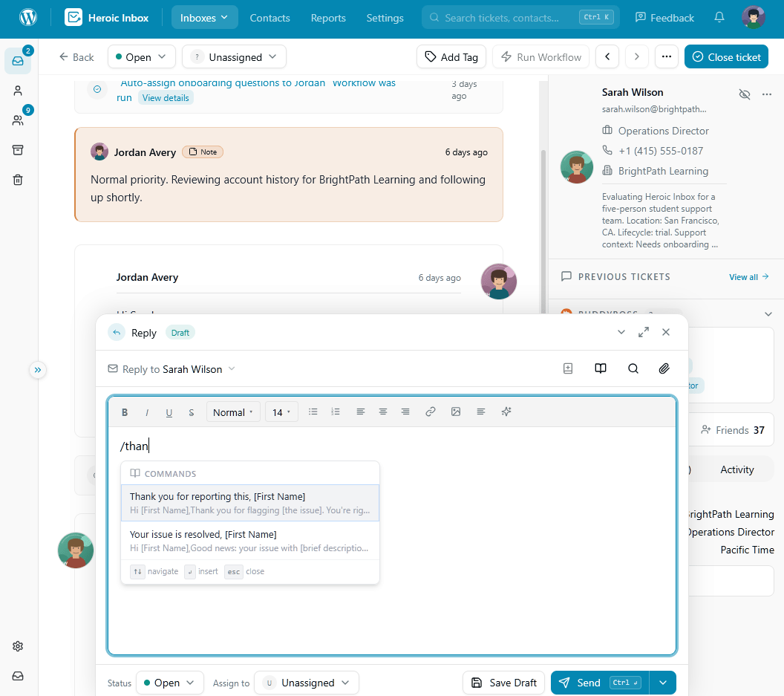Open the settings gear in the sidebar

pos(18,646)
